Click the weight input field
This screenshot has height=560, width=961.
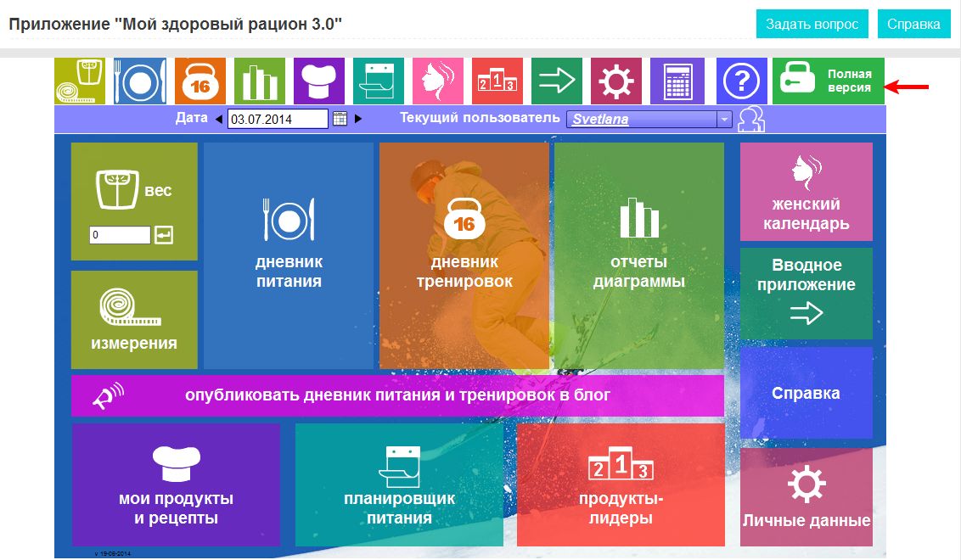click(120, 235)
